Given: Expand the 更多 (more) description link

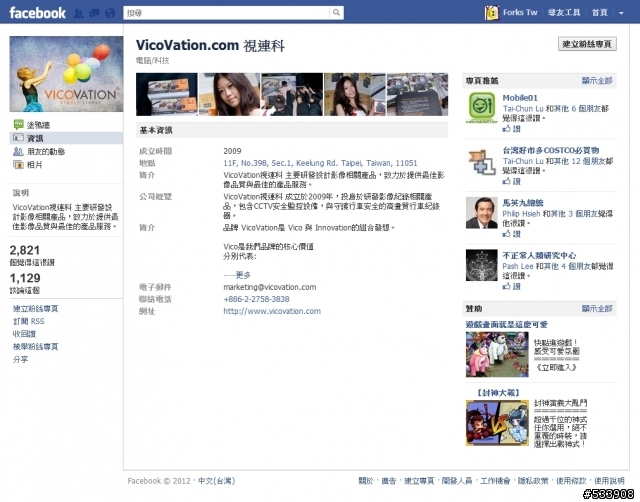Looking at the screenshot, I should point(243,275).
